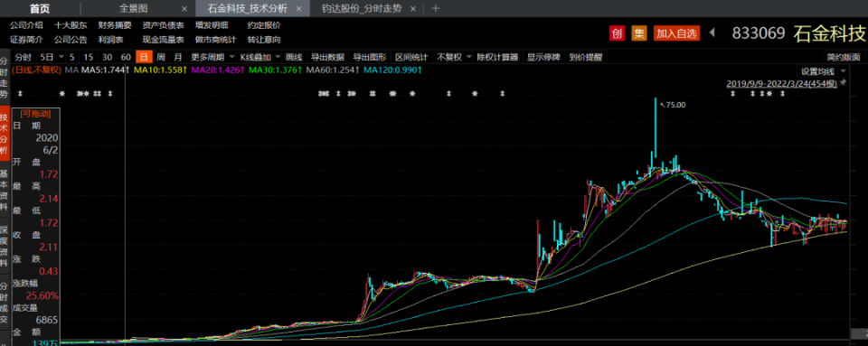The height and width of the screenshot is (346, 868).
Task: Click 加入自选 to add to watchlist
Action: click(676, 33)
